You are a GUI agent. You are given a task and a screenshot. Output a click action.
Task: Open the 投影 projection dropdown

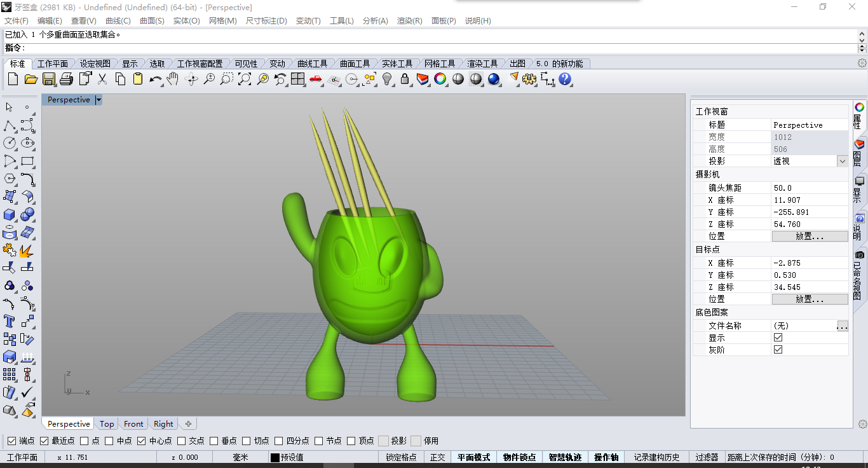pos(843,161)
